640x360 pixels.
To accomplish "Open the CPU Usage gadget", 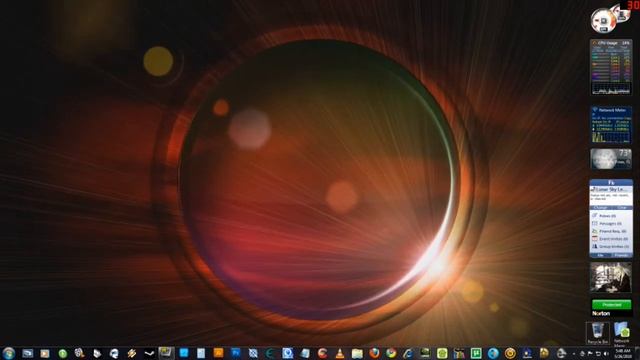I will coord(611,67).
